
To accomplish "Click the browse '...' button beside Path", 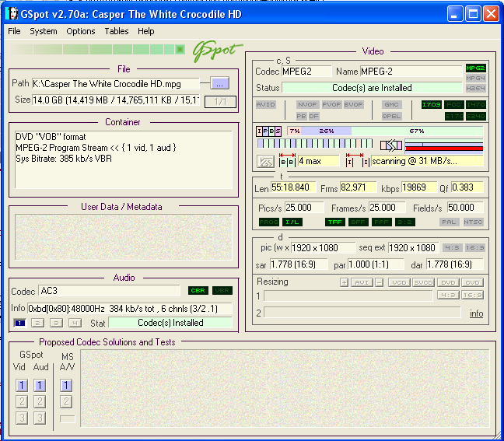I will 220,83.
